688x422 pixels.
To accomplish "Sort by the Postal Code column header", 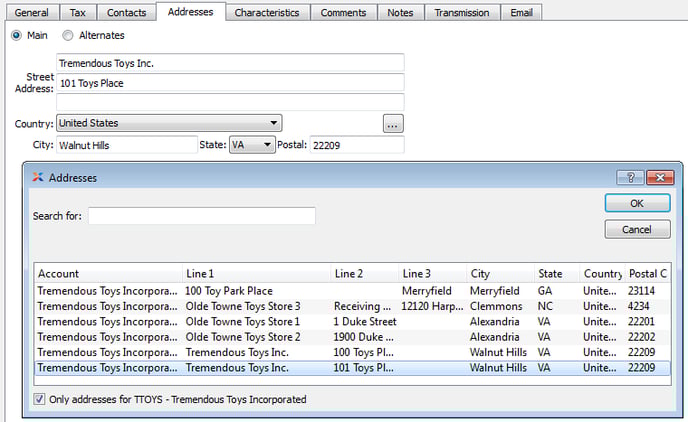I will (x=648, y=273).
